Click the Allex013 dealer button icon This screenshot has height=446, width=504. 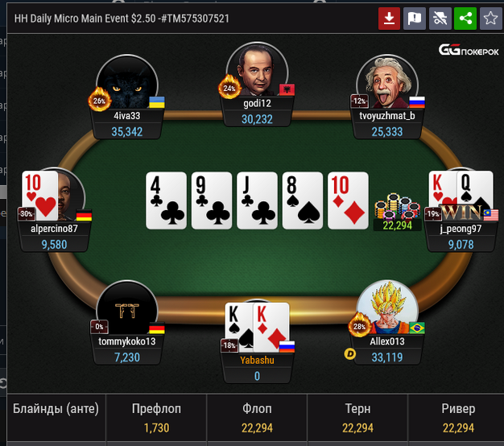coord(349,354)
